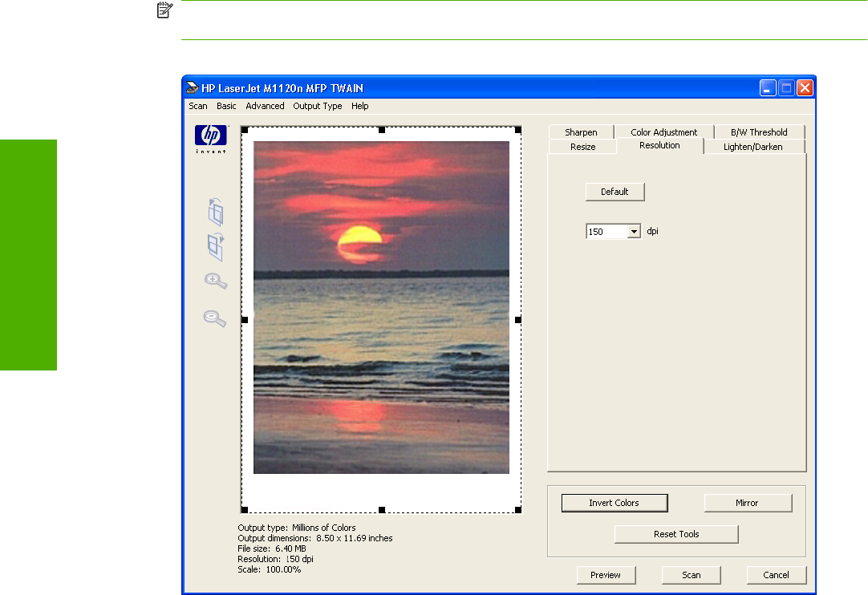Open the Output Type menu
The height and width of the screenshot is (595, 868).
click(x=317, y=106)
